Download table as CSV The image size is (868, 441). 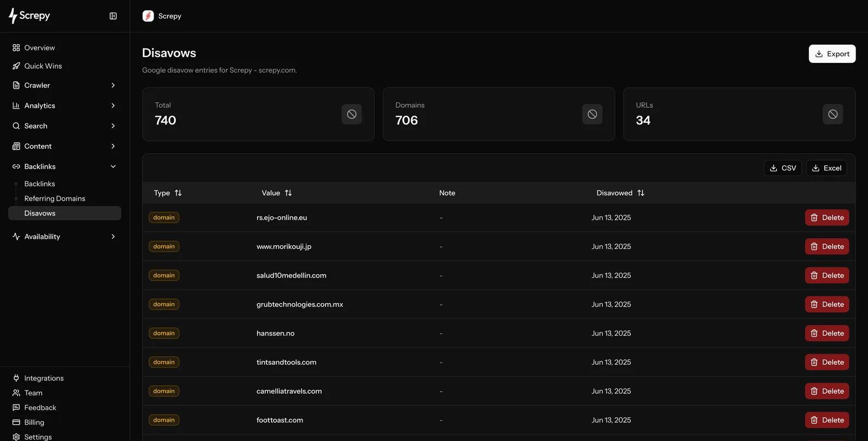[783, 168]
